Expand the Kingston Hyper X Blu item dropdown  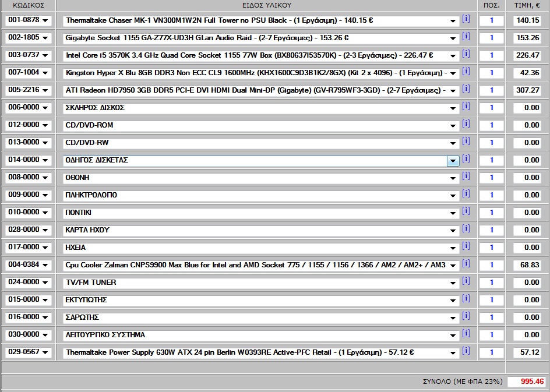coord(453,73)
